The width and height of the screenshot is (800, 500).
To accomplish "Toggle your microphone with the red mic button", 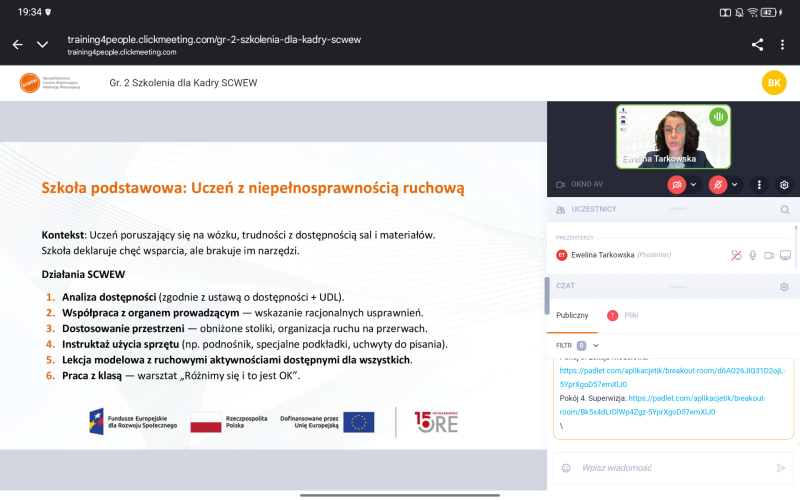I will pyautogui.click(x=718, y=185).
